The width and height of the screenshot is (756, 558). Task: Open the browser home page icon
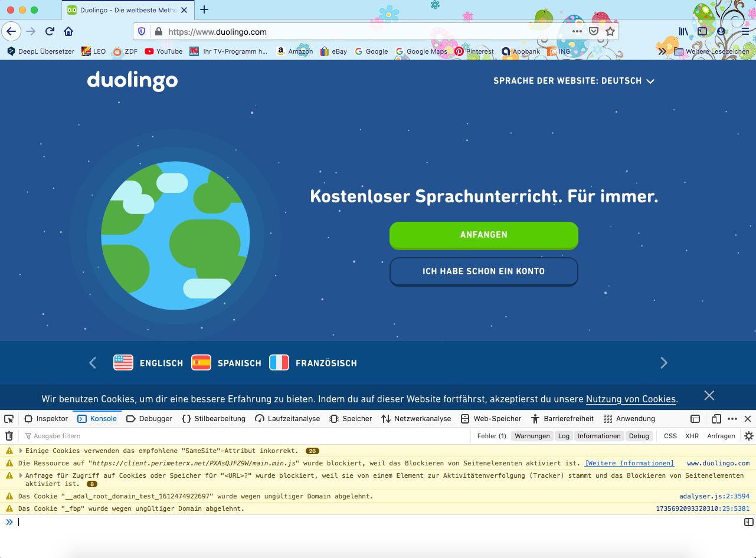68,31
